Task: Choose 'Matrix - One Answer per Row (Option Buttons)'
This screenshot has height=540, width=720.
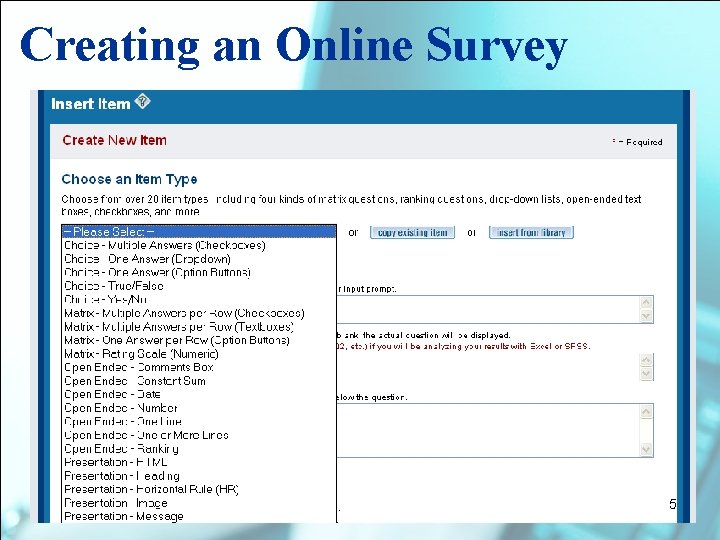Action: pos(199,340)
